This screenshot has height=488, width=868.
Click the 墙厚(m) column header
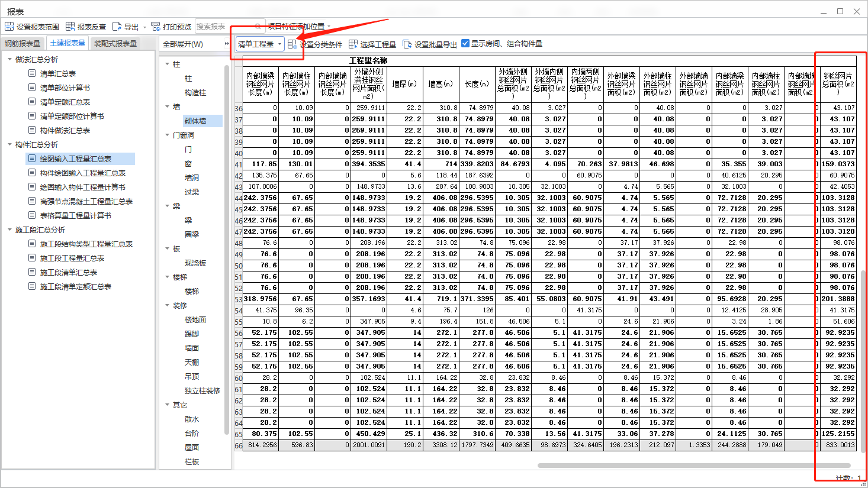point(404,84)
